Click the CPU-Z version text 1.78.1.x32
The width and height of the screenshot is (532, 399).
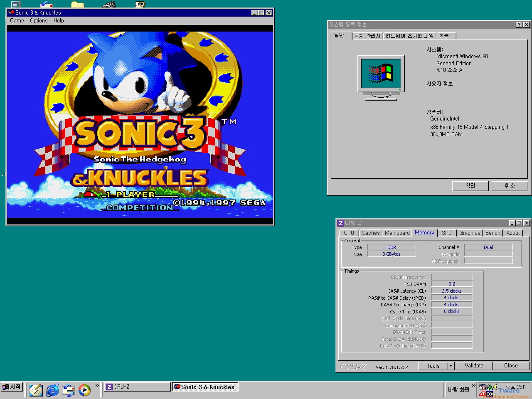(x=392, y=367)
